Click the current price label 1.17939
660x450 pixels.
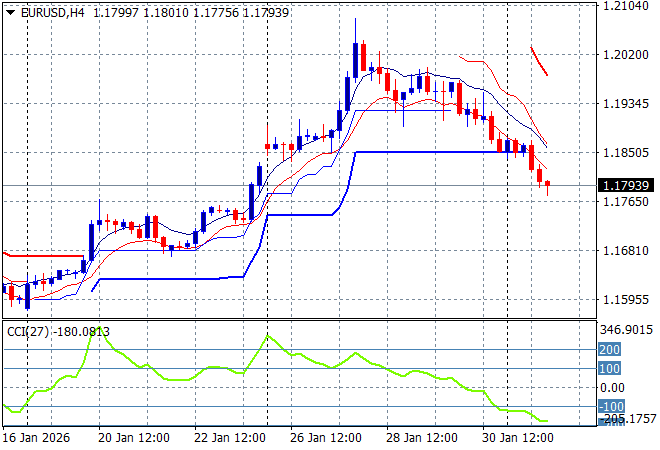coord(625,185)
